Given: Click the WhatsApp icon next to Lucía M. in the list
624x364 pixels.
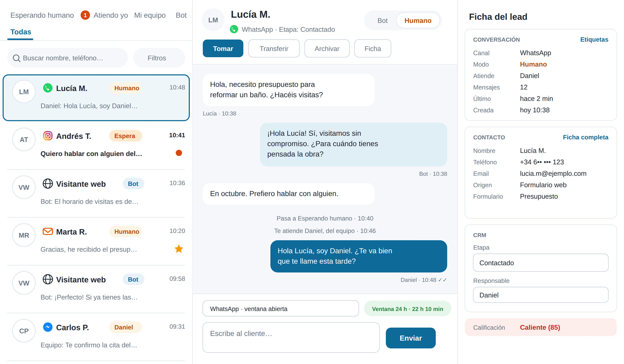Looking at the screenshot, I should pos(48,88).
